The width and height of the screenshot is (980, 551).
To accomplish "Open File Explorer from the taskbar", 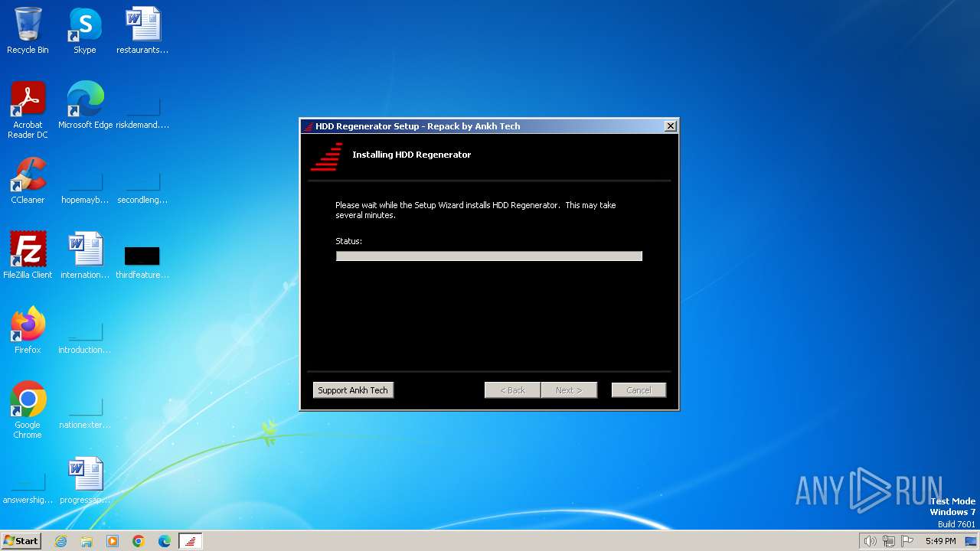I will click(x=87, y=541).
